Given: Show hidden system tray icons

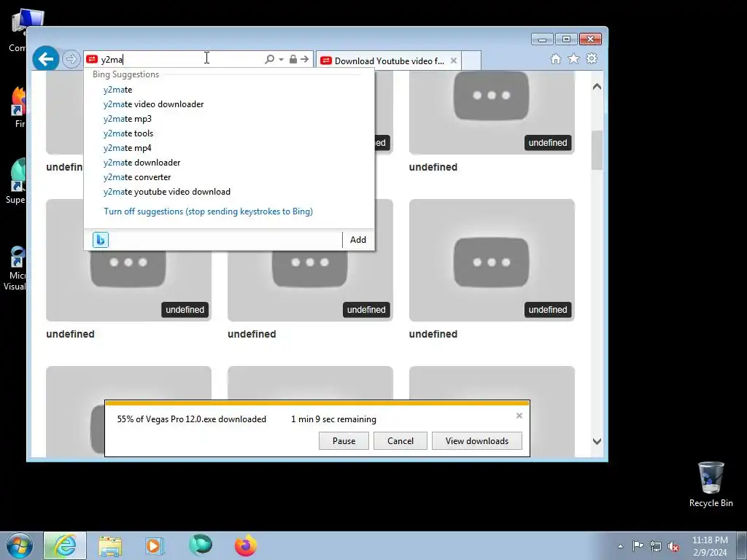Looking at the screenshot, I should pyautogui.click(x=620, y=546).
